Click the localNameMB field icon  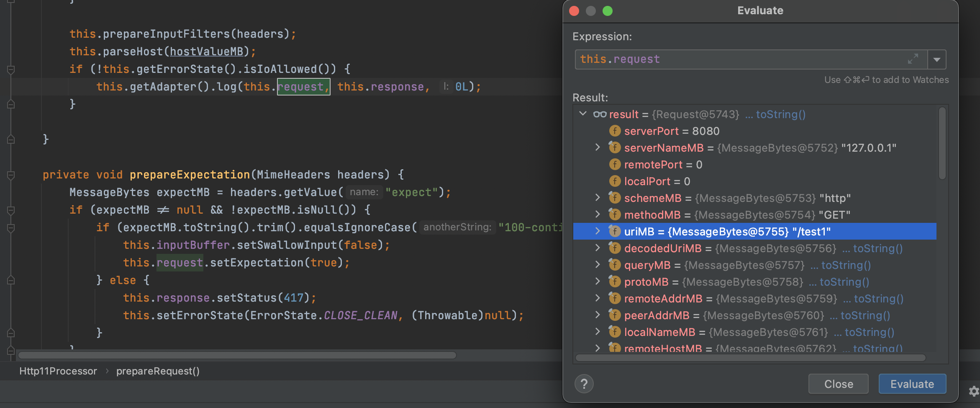click(614, 332)
